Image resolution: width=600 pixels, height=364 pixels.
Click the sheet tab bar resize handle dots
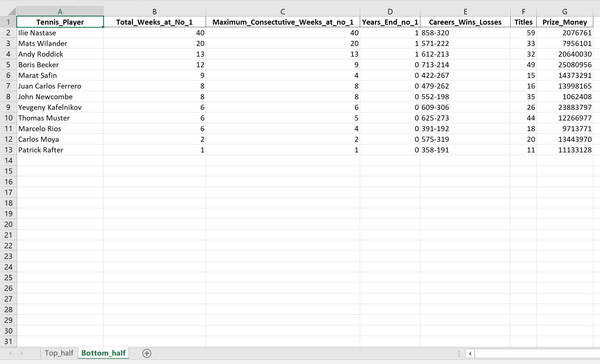(x=459, y=354)
